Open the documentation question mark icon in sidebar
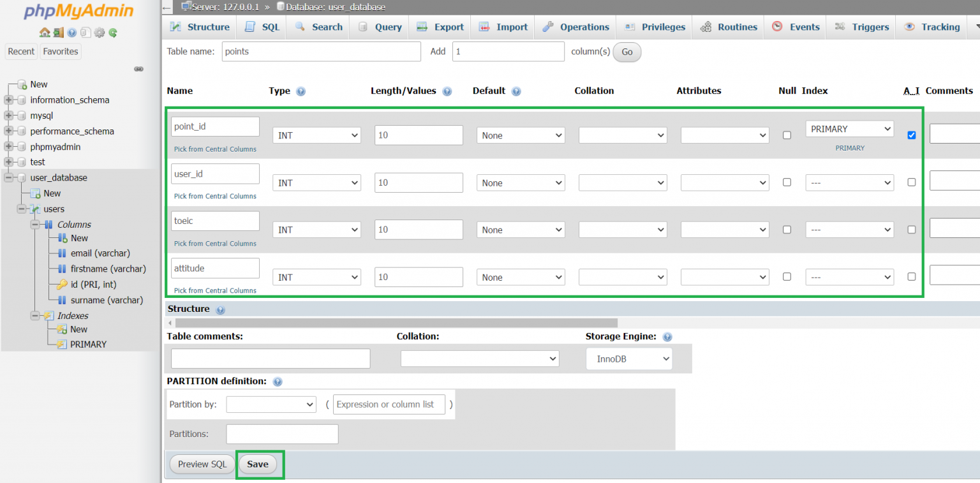 [x=71, y=33]
